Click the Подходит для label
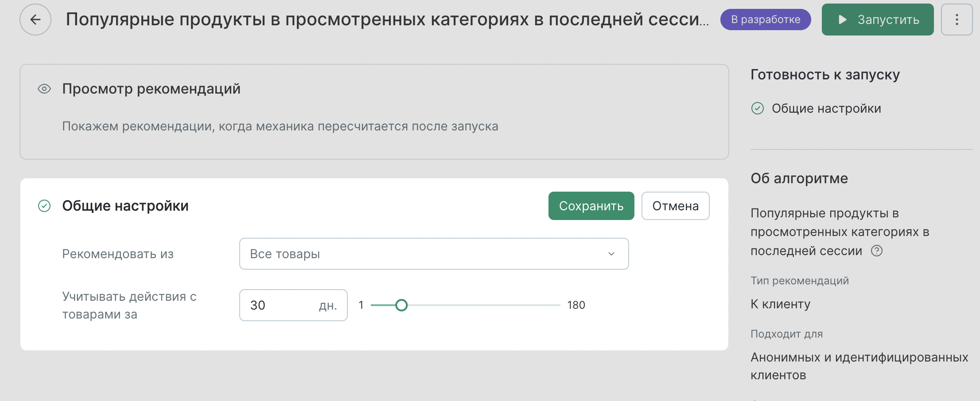980x401 pixels. (x=787, y=334)
